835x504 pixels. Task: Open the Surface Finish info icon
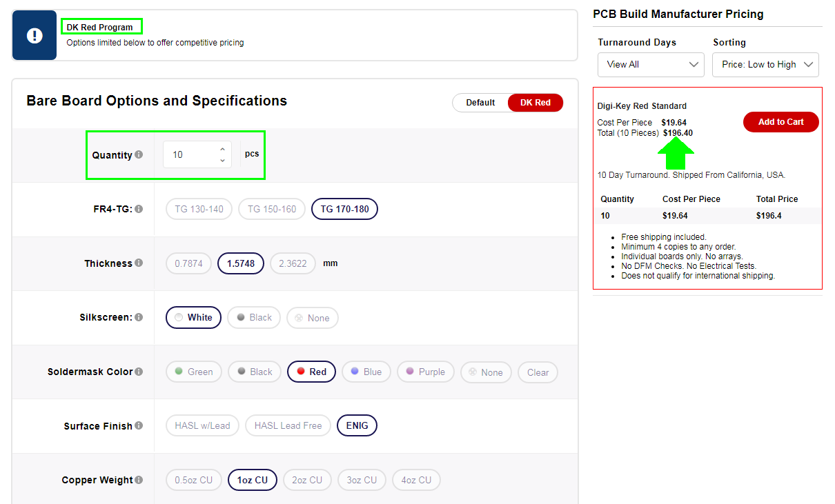click(139, 426)
